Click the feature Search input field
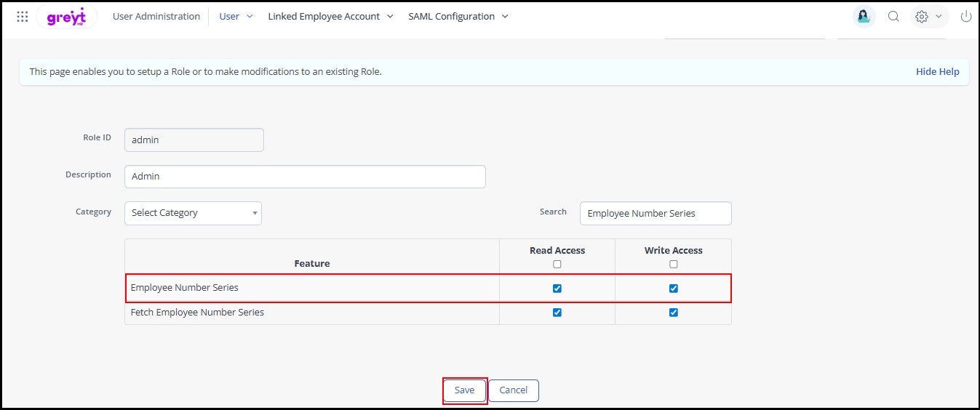980x410 pixels. click(x=656, y=214)
